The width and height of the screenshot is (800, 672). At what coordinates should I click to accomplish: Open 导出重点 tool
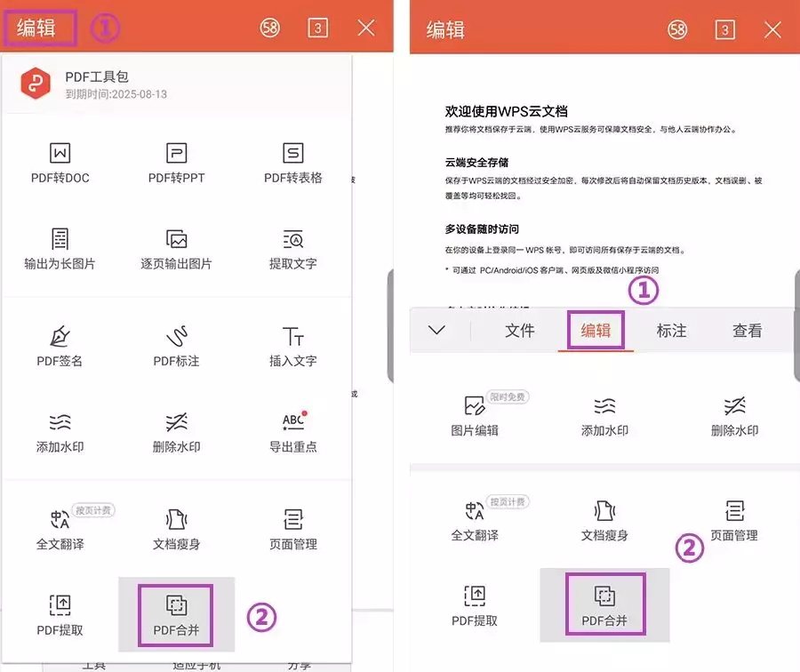(292, 432)
